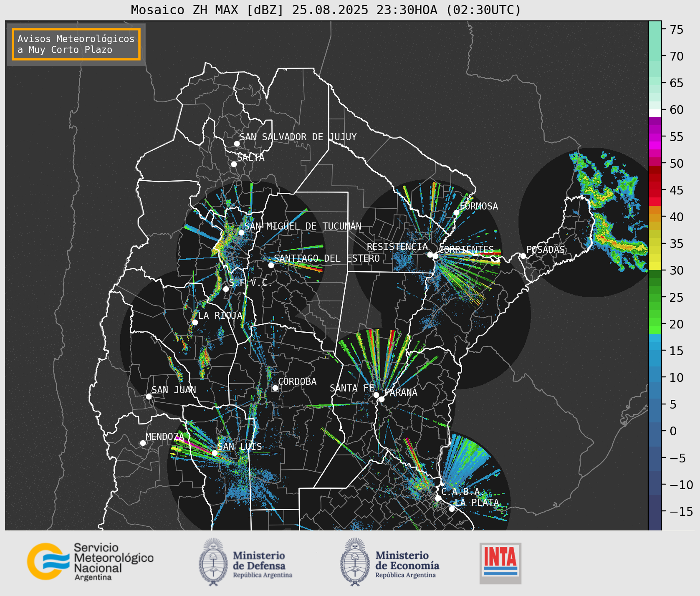Click the La Plata city marker
The image size is (700, 596).
452,508
